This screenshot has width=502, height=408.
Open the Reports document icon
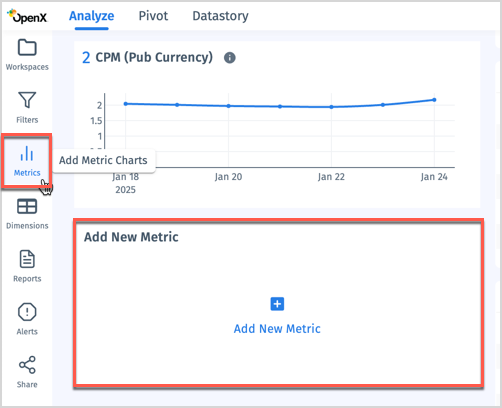(x=27, y=259)
